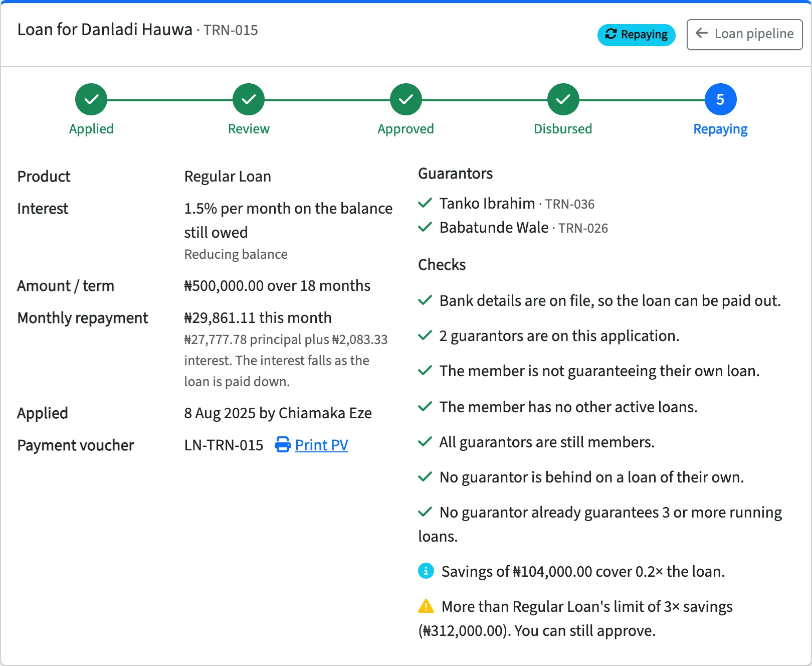The image size is (812, 666).
Task: Click the Approved step checkmark circle
Action: (406, 99)
